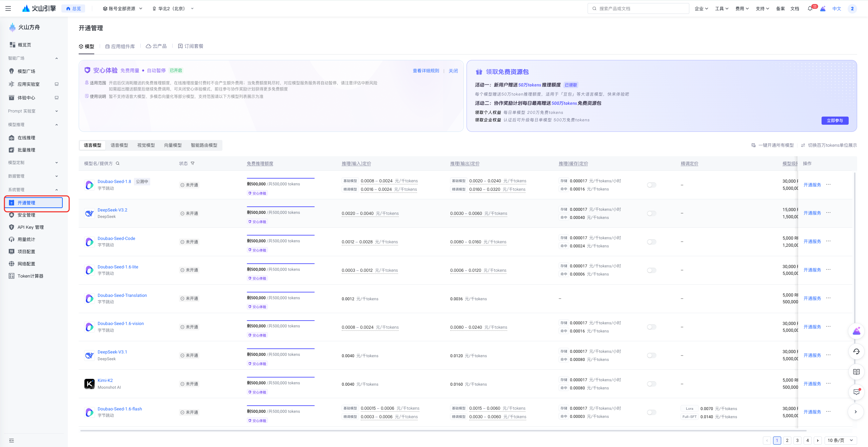
Task: Click the search icon beside 模型名/提供方
Action: pyautogui.click(x=118, y=163)
